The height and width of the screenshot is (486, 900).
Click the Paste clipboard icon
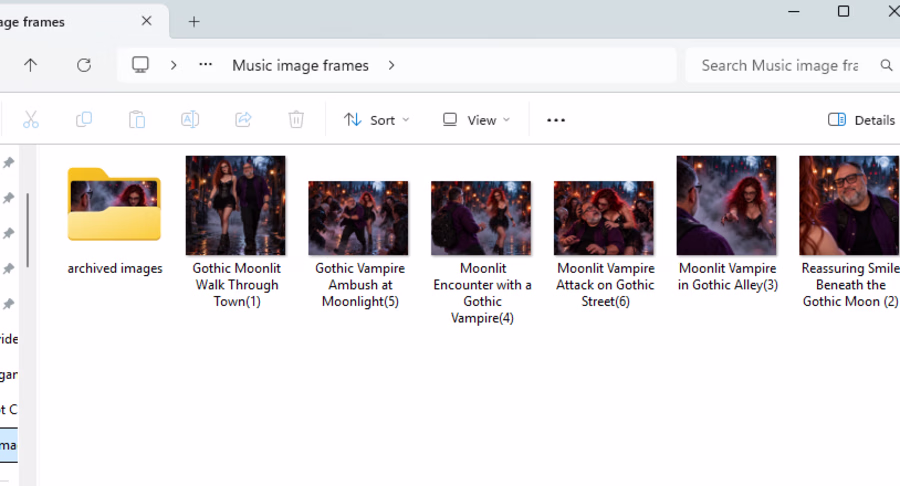tap(137, 120)
